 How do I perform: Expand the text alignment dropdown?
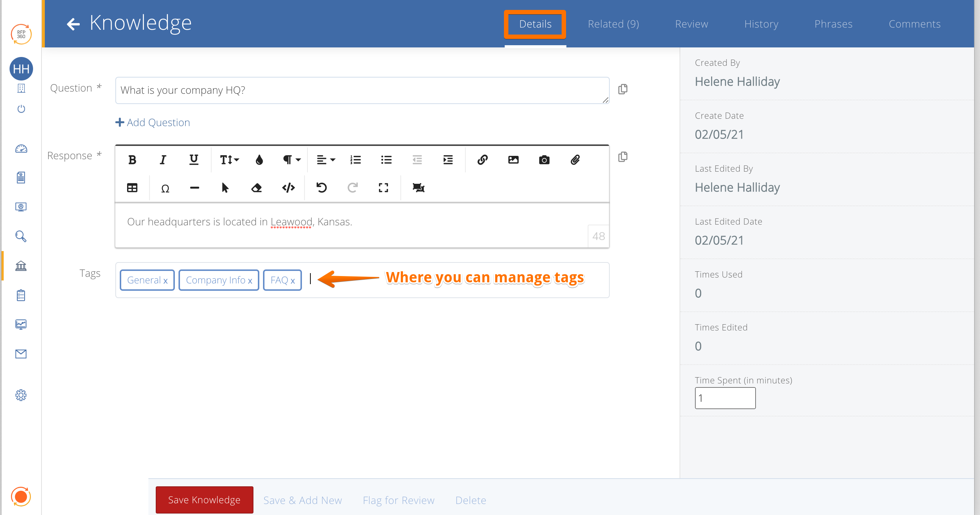click(326, 160)
